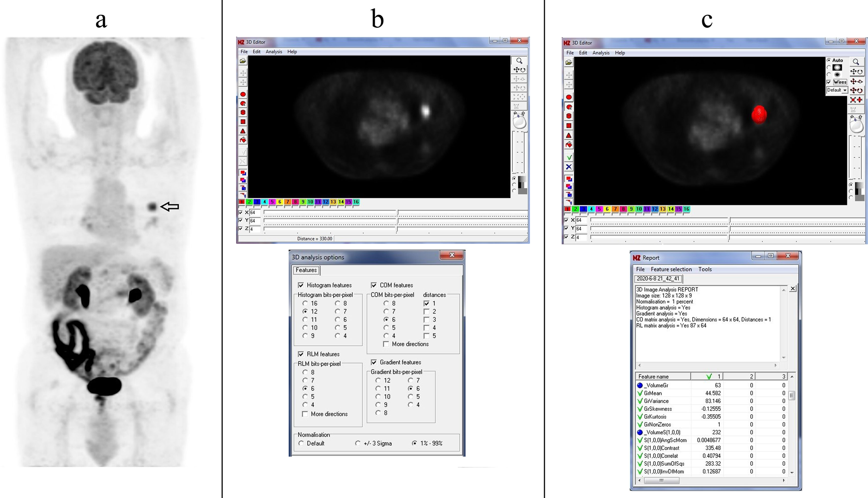The width and height of the screenshot is (868, 498).
Task: Click open folder icon in left 3D Editor
Action: click(243, 61)
